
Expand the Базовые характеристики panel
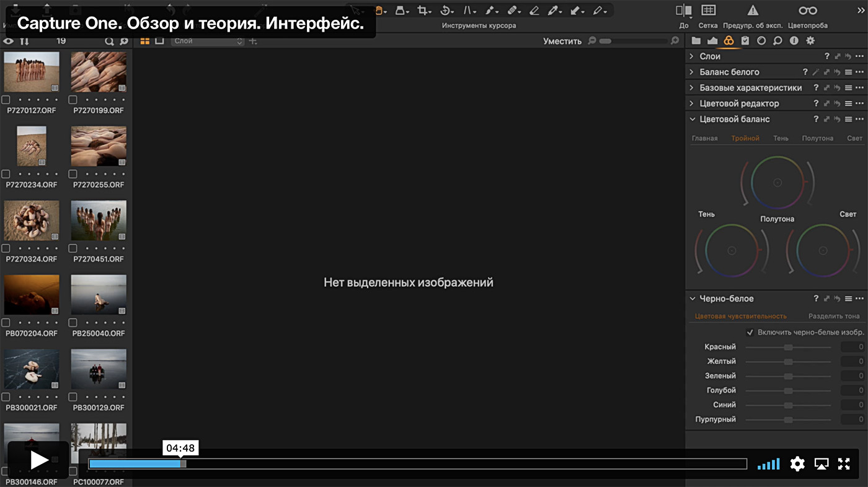[x=691, y=88]
